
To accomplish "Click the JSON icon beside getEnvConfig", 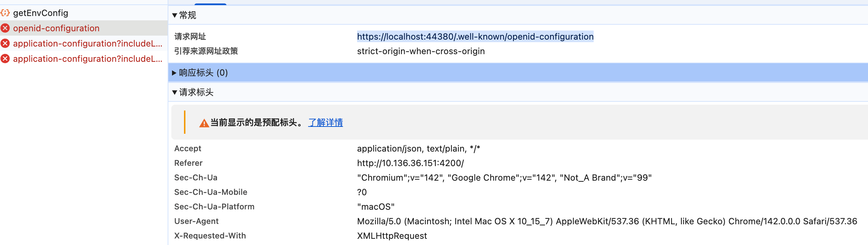I will [5, 13].
